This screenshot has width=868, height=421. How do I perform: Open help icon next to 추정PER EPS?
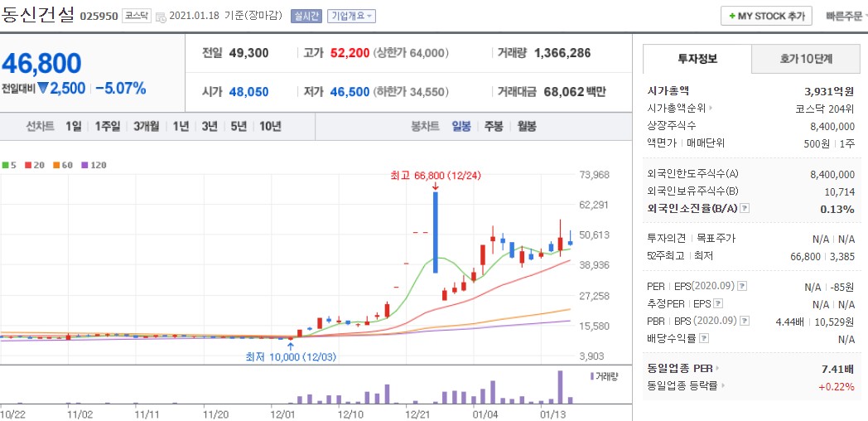coord(718,304)
